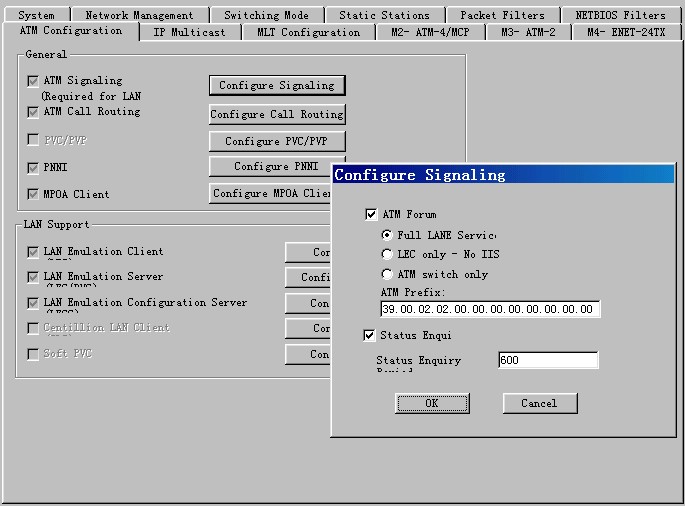Click the Configure PVC/PVP button
Viewport: 685px width, 506px height.
[x=277, y=141]
